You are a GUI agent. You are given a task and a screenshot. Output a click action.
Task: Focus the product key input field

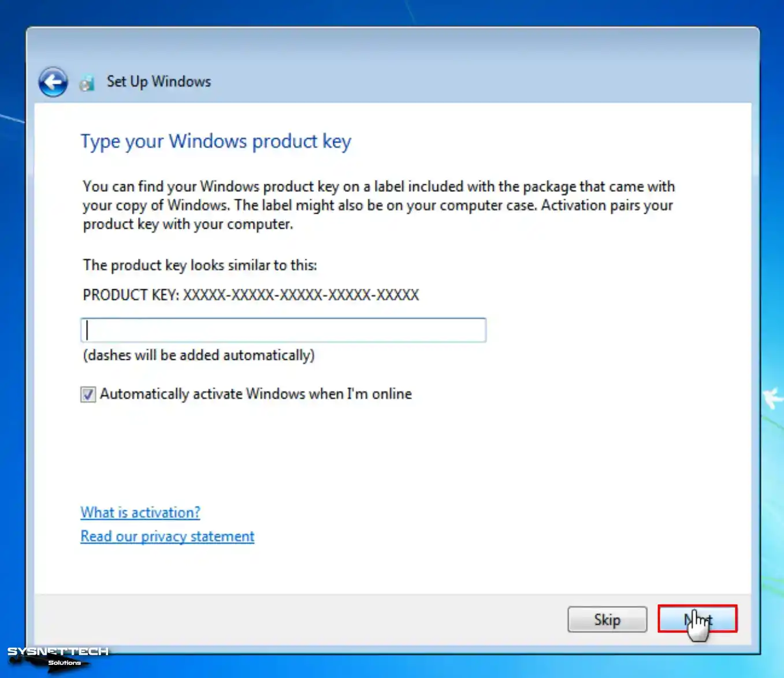pos(283,330)
